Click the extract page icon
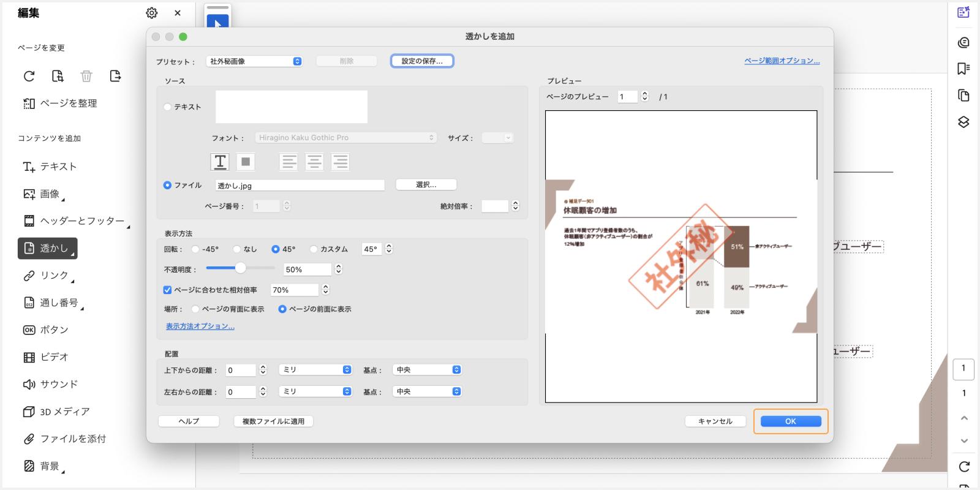 pyautogui.click(x=58, y=76)
